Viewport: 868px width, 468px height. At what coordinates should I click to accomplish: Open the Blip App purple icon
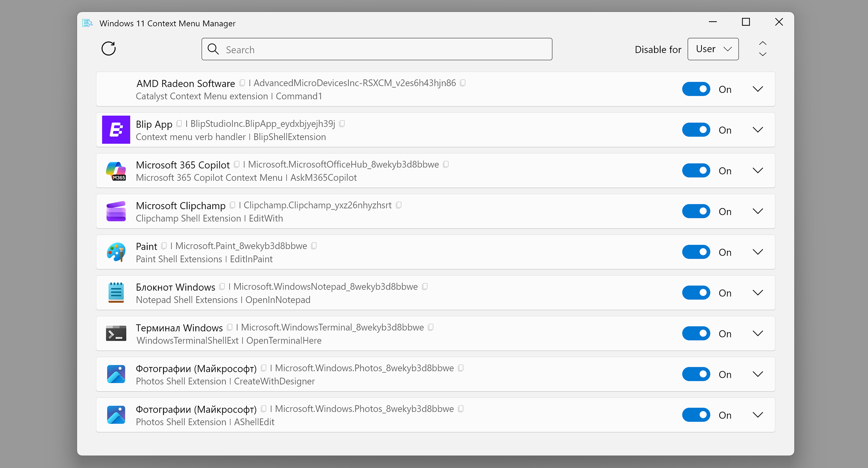[116, 130]
